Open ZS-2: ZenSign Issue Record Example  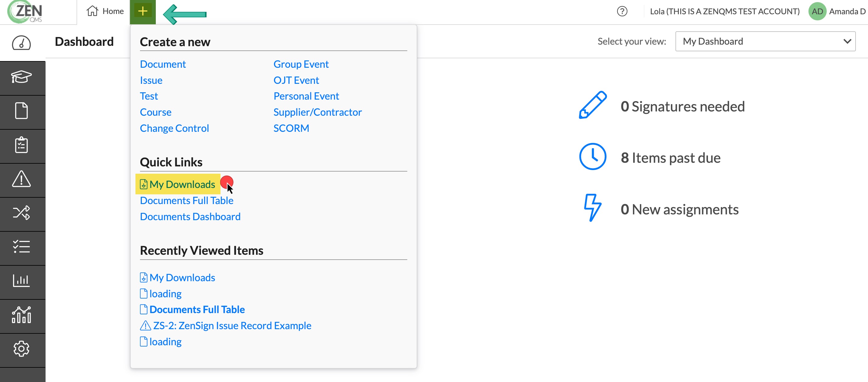point(225,326)
